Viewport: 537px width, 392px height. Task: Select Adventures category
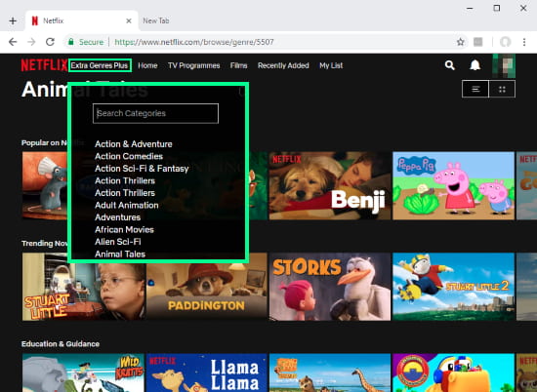(x=118, y=217)
